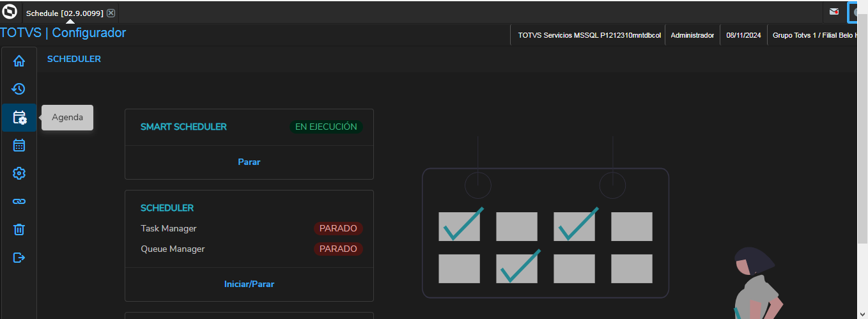Click the Iniciar/Parar button under Scheduler
Screen dimensions: 868x319
click(x=249, y=284)
